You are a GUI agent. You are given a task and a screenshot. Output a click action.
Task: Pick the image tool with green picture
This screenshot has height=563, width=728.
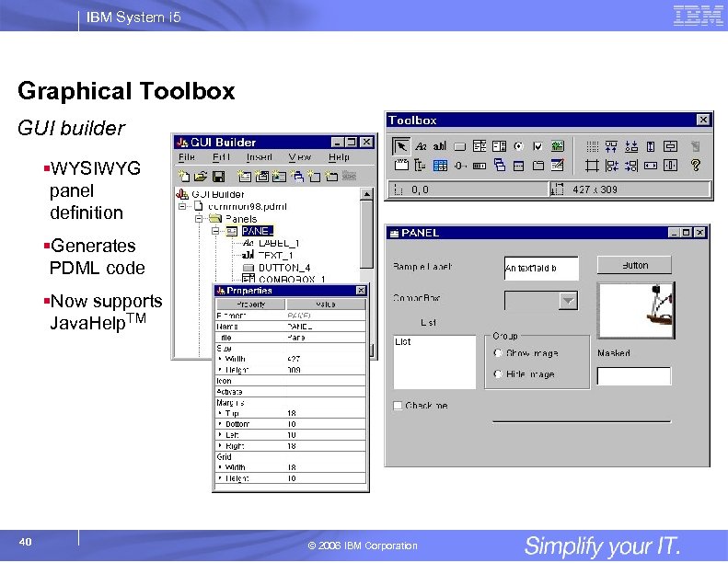558,146
